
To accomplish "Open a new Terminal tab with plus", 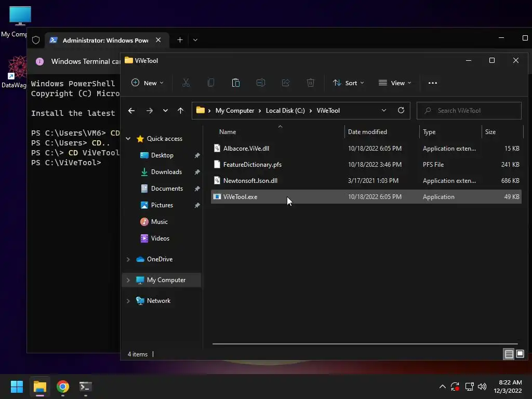I will pos(180,40).
